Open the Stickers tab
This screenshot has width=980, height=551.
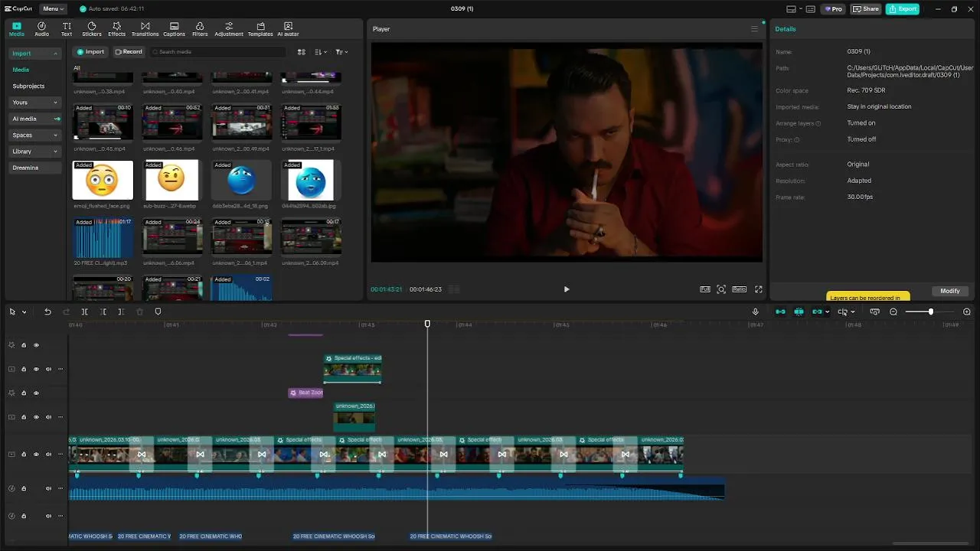(x=92, y=29)
